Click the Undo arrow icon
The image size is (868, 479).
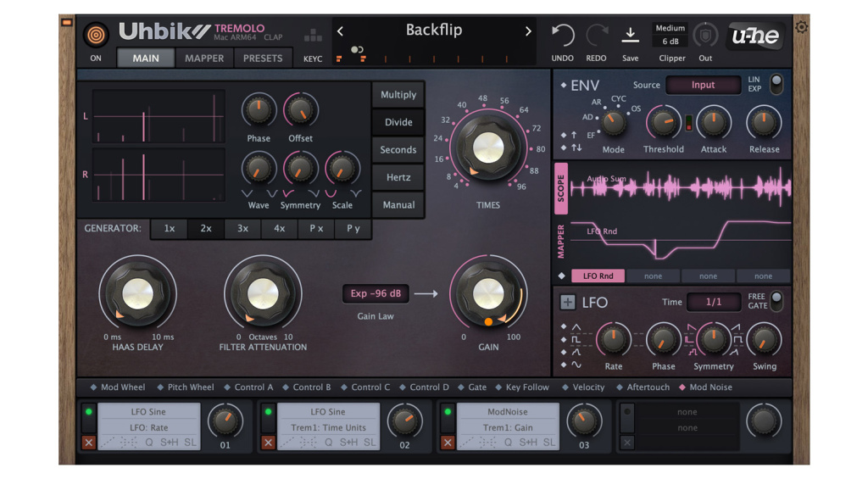562,35
